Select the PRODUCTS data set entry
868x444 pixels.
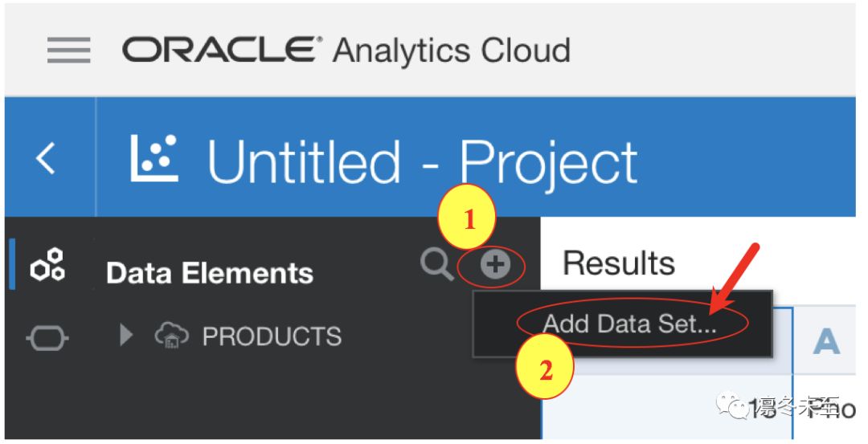272,336
